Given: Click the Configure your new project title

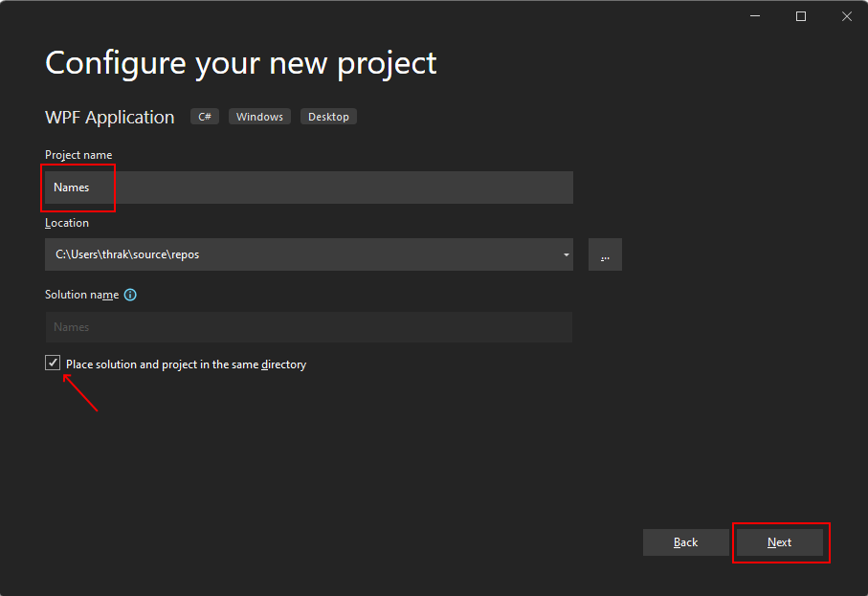Looking at the screenshot, I should tap(240, 63).
